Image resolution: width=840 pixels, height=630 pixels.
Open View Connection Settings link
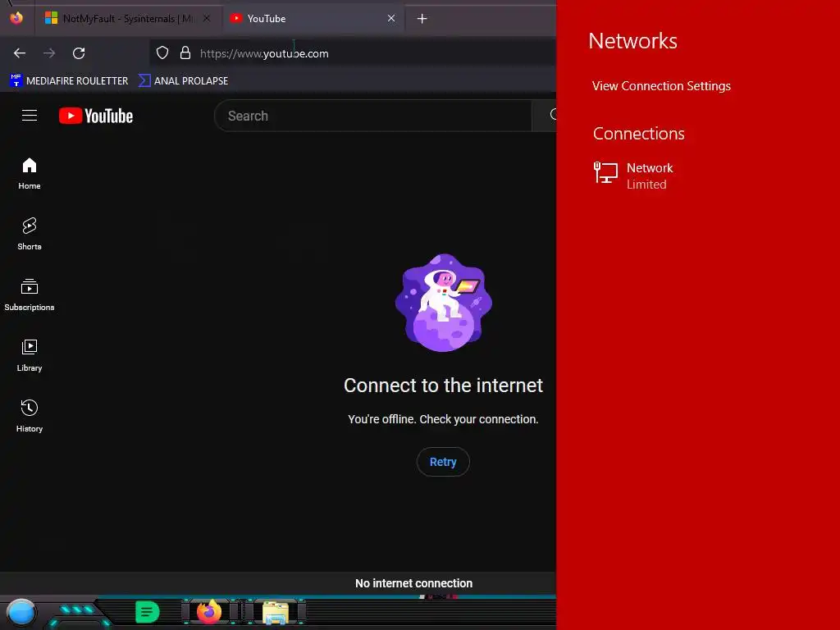pyautogui.click(x=661, y=85)
